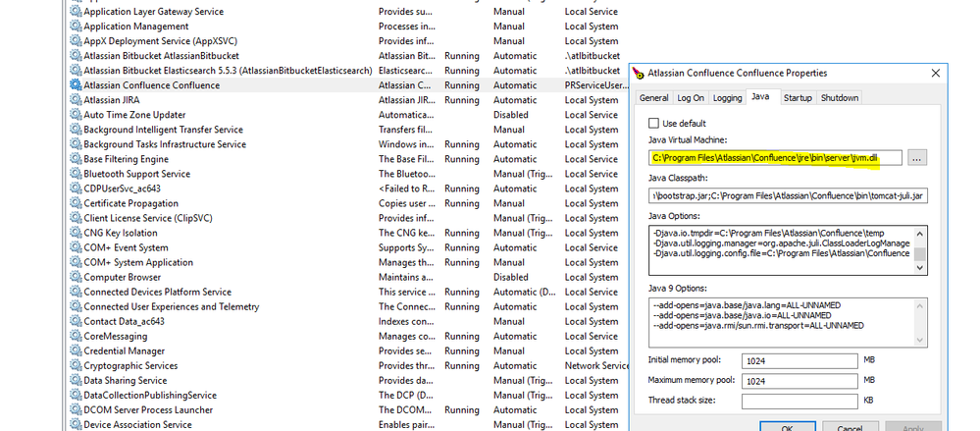Click the Java 9 Options scrollbar down arrow
Image resolution: width=980 pixels, height=431 pixels.
pos(920,340)
